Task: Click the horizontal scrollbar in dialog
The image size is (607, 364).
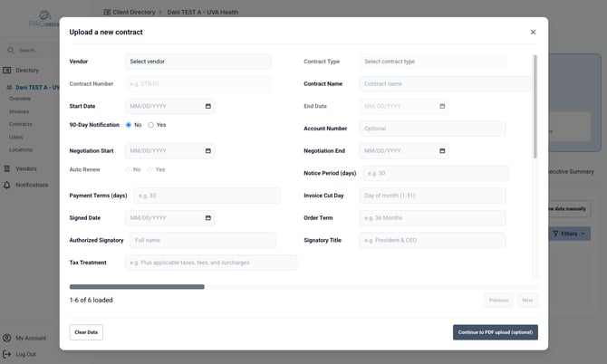Action: [137, 287]
